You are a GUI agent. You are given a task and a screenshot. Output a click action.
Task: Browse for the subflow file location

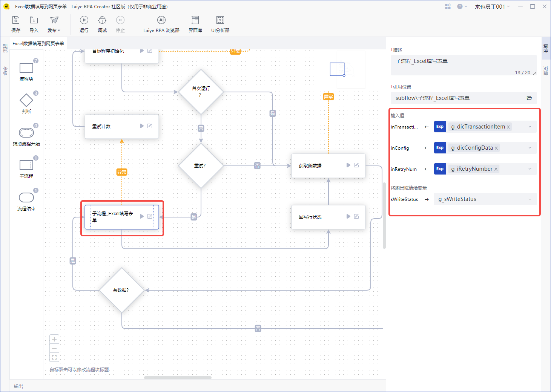pos(529,98)
